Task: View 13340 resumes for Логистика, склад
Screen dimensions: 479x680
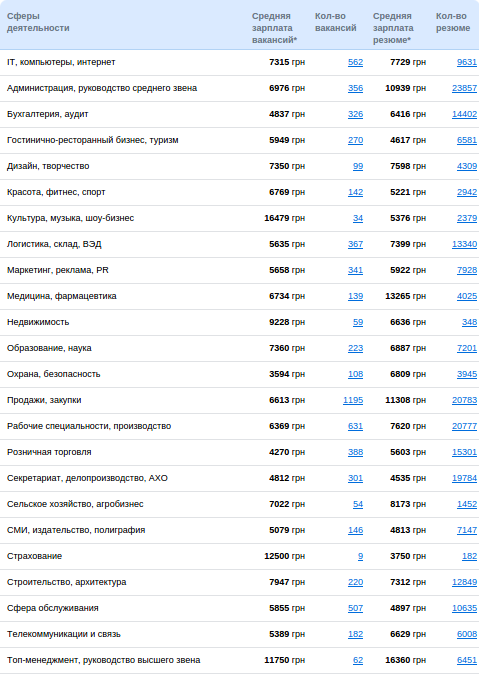Action: point(464,245)
